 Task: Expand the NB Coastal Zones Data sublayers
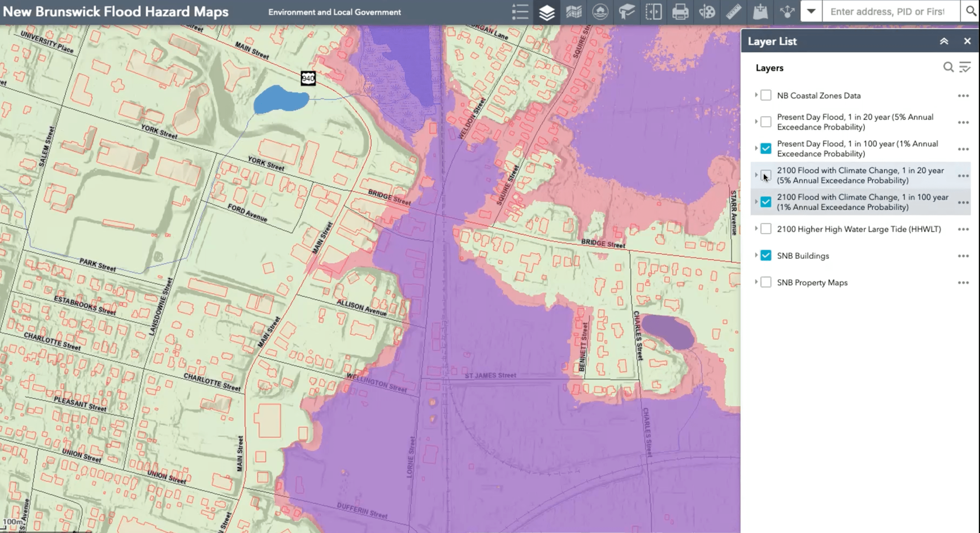click(x=756, y=95)
